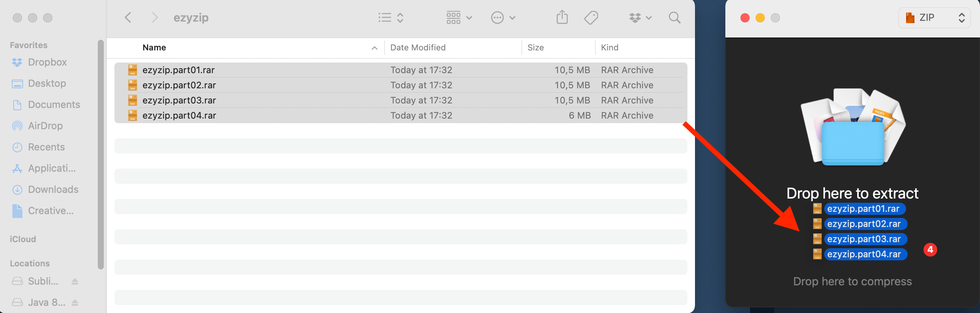980x313 pixels.
Task: Click the Tag icon in toolbar
Action: coord(591,17)
